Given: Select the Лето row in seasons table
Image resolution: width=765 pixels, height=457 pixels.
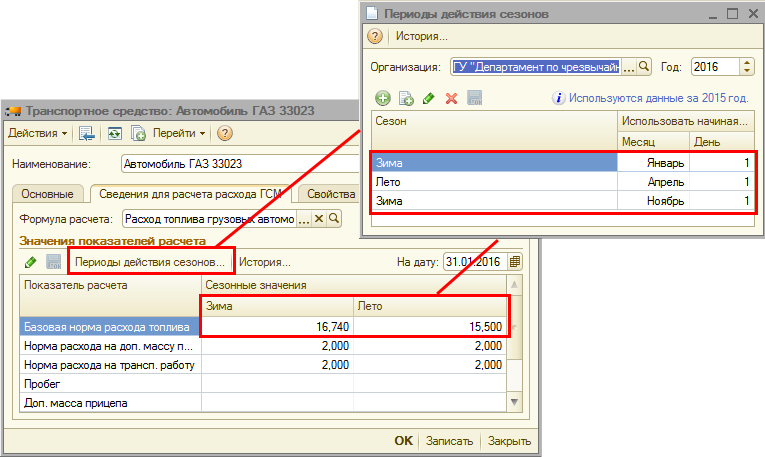Looking at the screenshot, I should tap(494, 182).
